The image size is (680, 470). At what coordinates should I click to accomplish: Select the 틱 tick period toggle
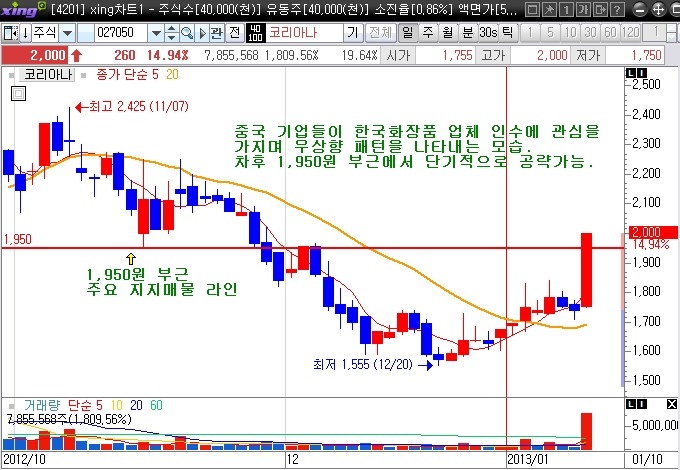tap(507, 33)
